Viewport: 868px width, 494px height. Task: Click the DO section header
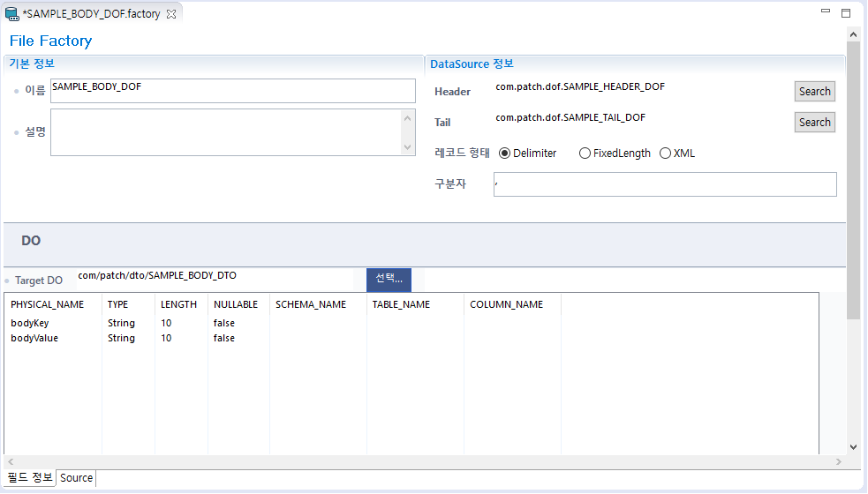pyautogui.click(x=31, y=241)
